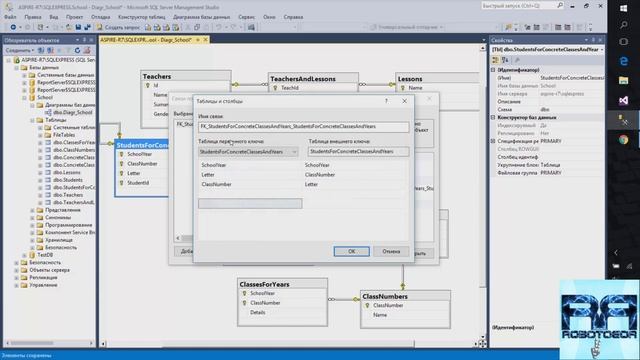Open the Сервис menu
Viewport: 640px width, 360px height.
pos(247,17)
